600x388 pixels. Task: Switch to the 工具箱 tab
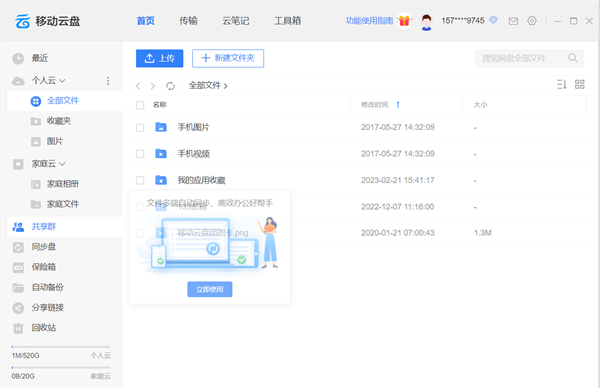click(x=287, y=21)
